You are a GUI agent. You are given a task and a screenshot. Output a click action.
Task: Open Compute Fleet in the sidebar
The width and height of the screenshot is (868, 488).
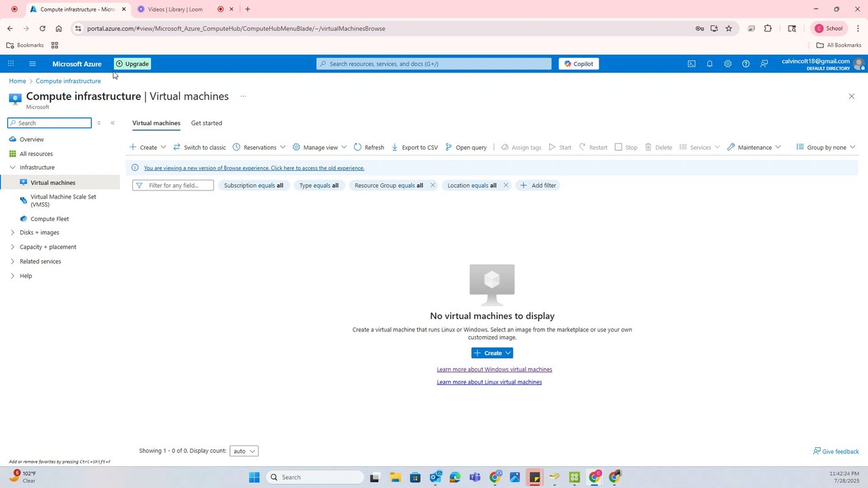(x=50, y=219)
